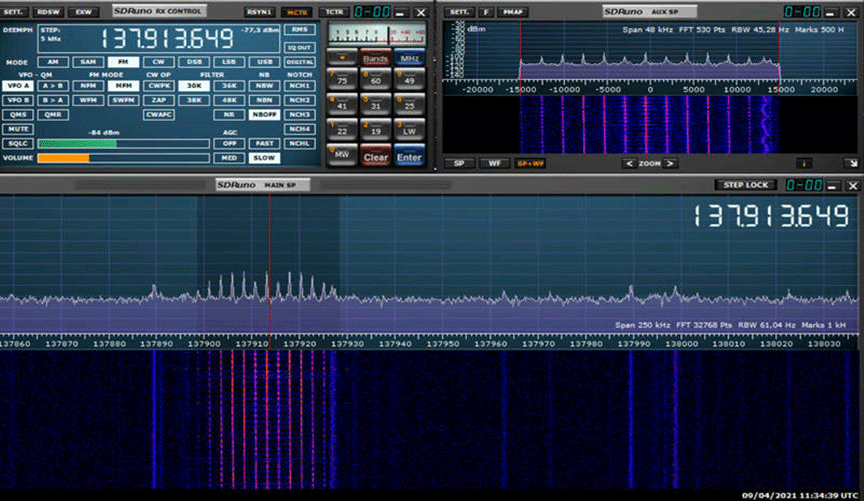The width and height of the screenshot is (864, 501).
Task: Select the LW band keypad button
Action: coord(409,130)
